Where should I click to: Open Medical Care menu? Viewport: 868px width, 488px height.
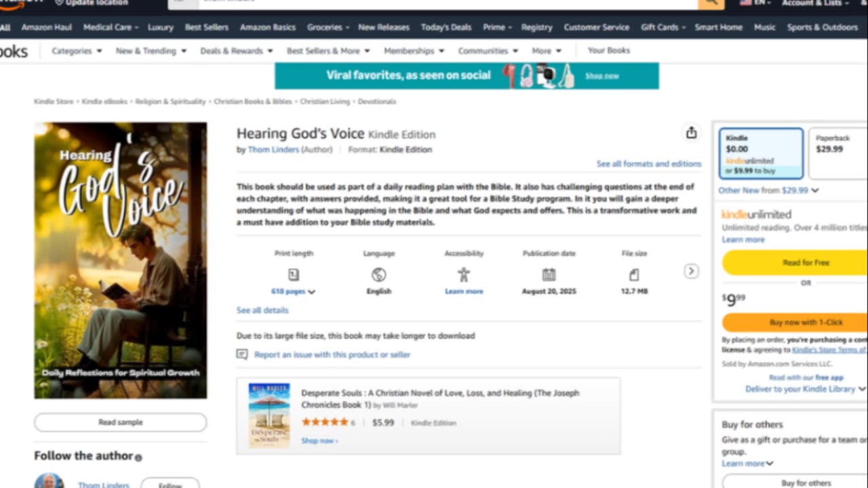[x=111, y=27]
